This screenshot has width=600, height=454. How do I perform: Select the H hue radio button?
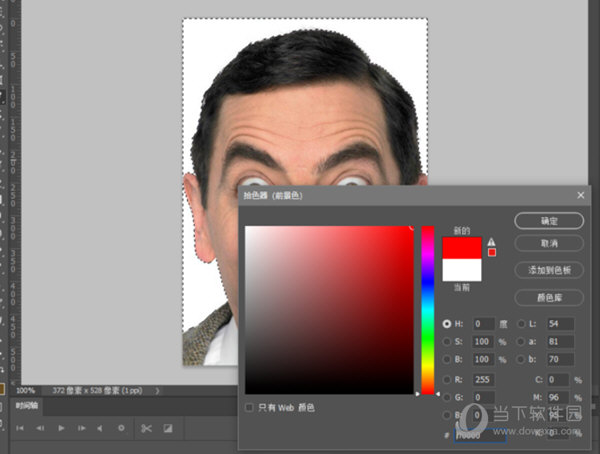446,324
